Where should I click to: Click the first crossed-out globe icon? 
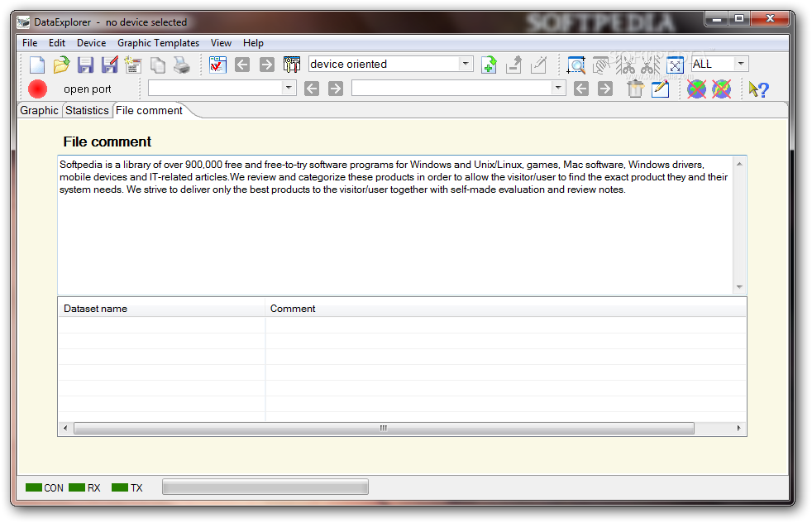click(696, 89)
